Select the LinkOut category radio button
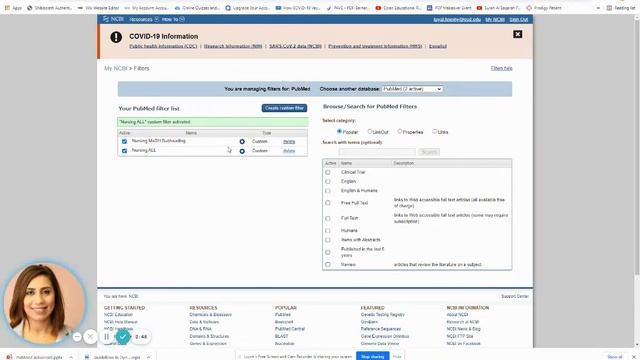This screenshot has height=360, width=640. [370, 131]
